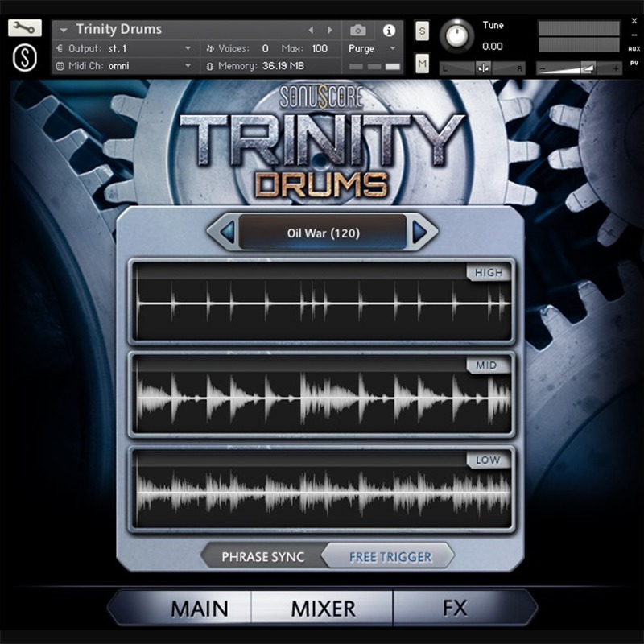
Task: Click the volume slider handle
Action: (x=588, y=68)
